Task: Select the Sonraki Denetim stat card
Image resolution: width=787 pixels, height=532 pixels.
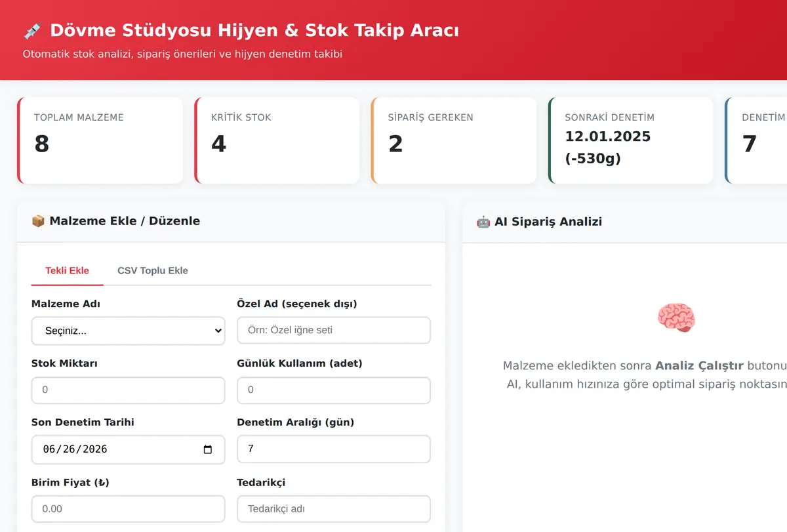Action: pos(631,140)
